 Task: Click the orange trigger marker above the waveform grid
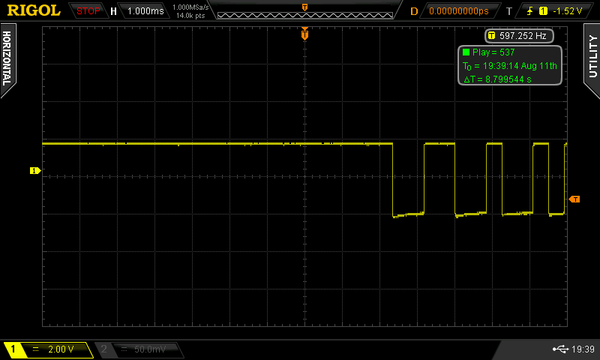pos(305,34)
